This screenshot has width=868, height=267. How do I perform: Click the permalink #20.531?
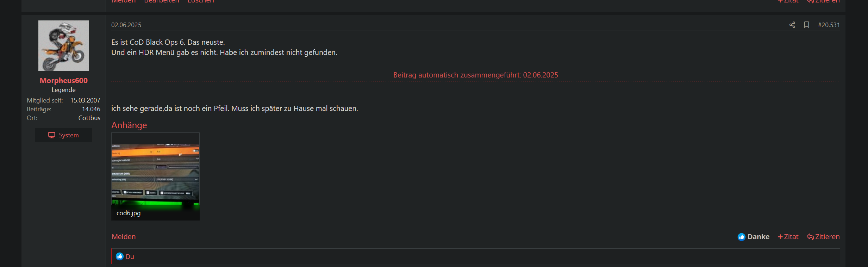829,25
